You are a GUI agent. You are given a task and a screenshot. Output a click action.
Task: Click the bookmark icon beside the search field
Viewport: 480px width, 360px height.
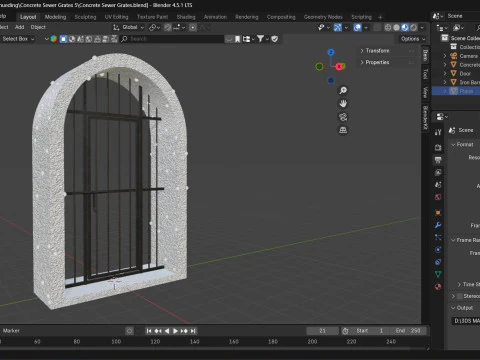point(237,39)
